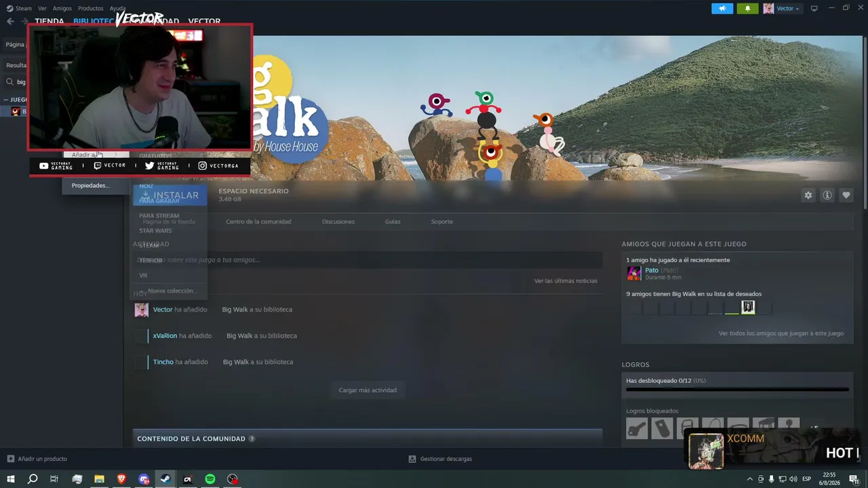This screenshot has width=868, height=488.
Task: Click the Big Walk game icon in sidebar
Action: coord(16,112)
